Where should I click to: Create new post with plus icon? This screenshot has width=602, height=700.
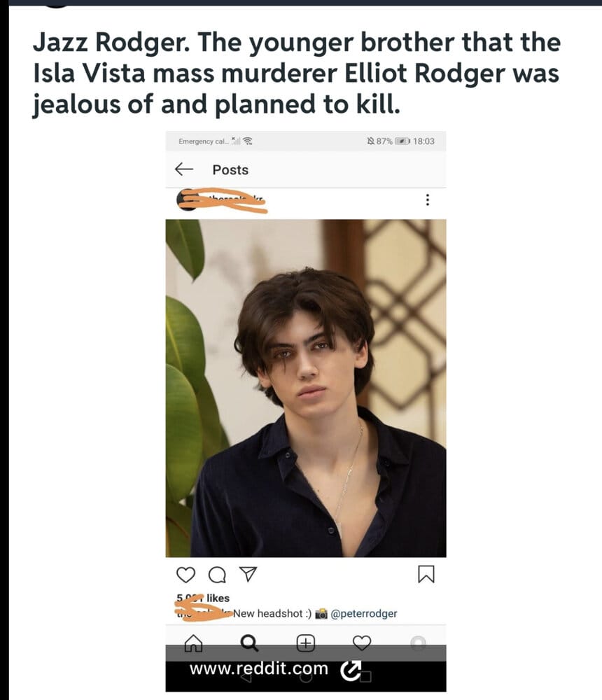point(306,643)
